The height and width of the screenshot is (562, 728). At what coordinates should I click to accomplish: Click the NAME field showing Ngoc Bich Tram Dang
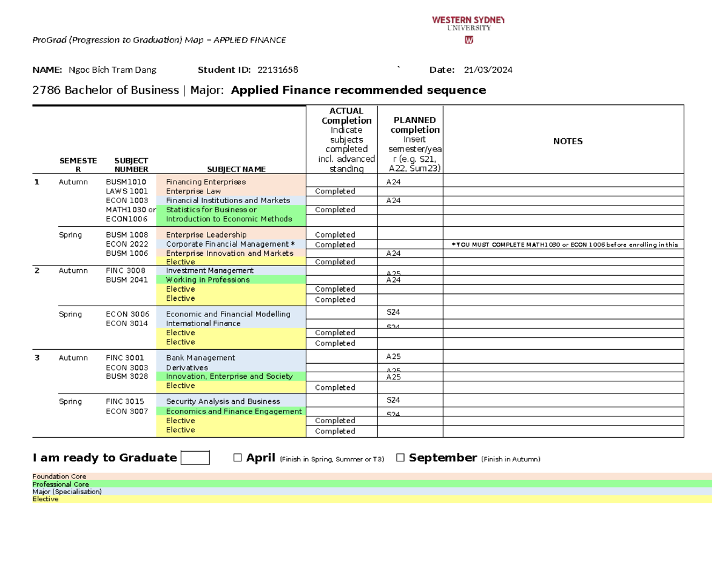pyautogui.click(x=111, y=69)
